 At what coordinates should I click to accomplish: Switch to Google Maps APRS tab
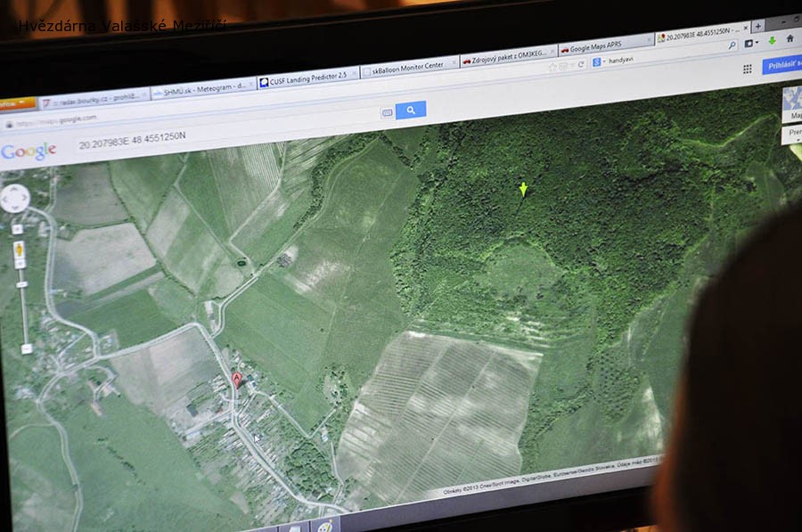coord(606,47)
